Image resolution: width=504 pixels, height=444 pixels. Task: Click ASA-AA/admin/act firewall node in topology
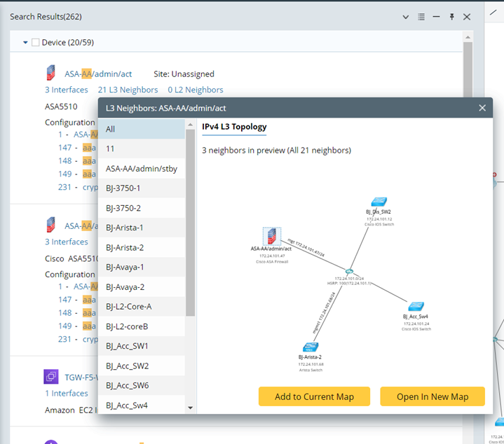pos(272,236)
